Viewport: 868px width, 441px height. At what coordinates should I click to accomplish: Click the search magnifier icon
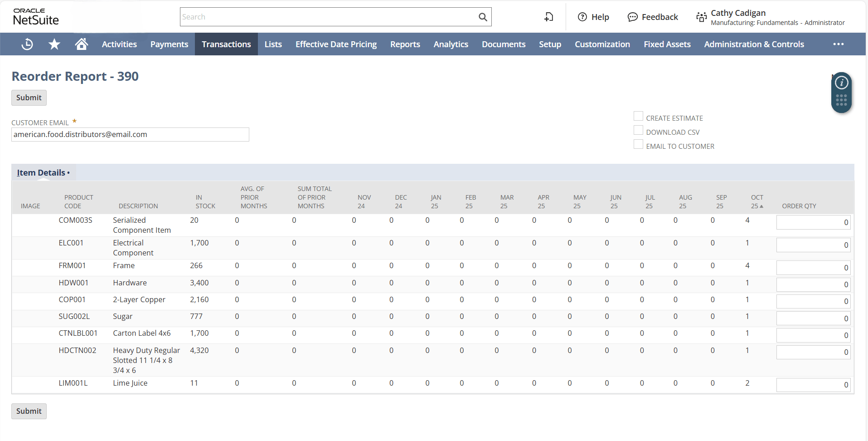pyautogui.click(x=482, y=17)
